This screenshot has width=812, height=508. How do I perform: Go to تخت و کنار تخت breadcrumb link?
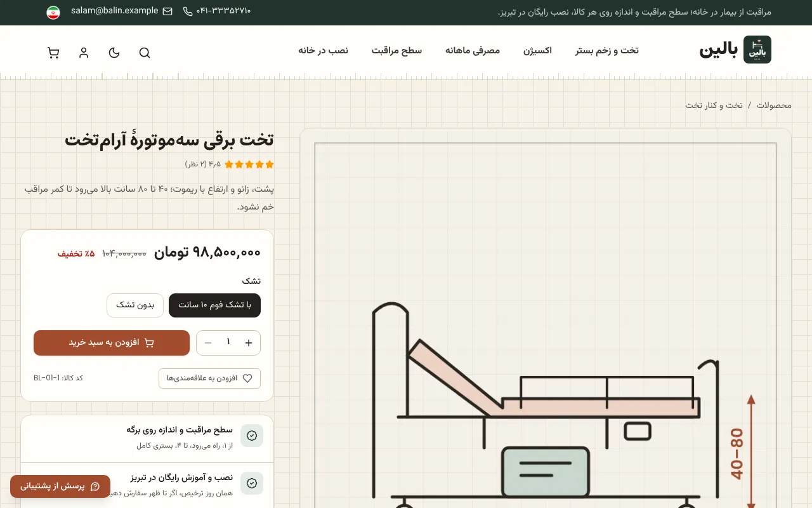pyautogui.click(x=714, y=105)
